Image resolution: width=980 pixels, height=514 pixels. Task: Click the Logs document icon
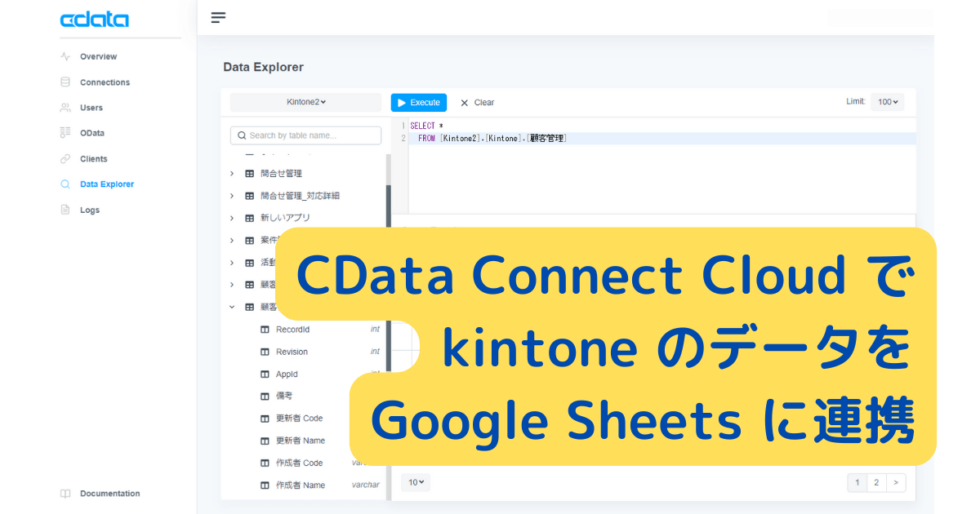point(65,210)
